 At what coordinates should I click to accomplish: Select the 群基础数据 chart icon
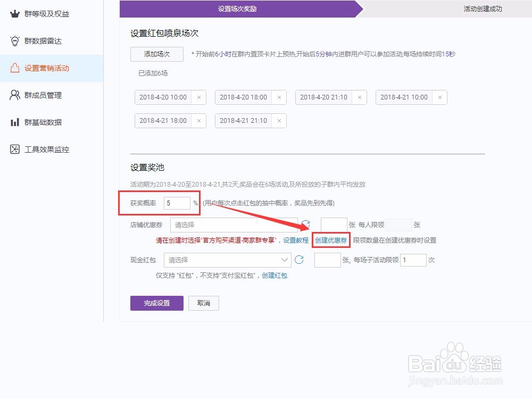coord(14,122)
